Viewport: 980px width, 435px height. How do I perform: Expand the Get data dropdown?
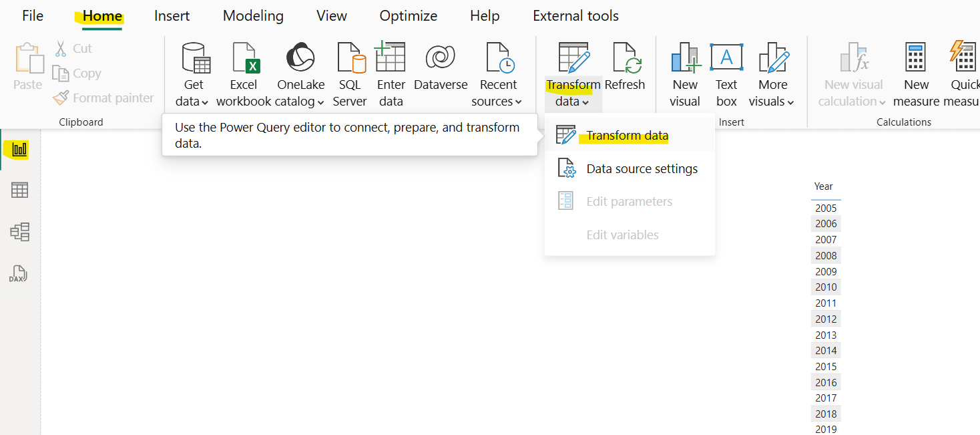[192, 102]
